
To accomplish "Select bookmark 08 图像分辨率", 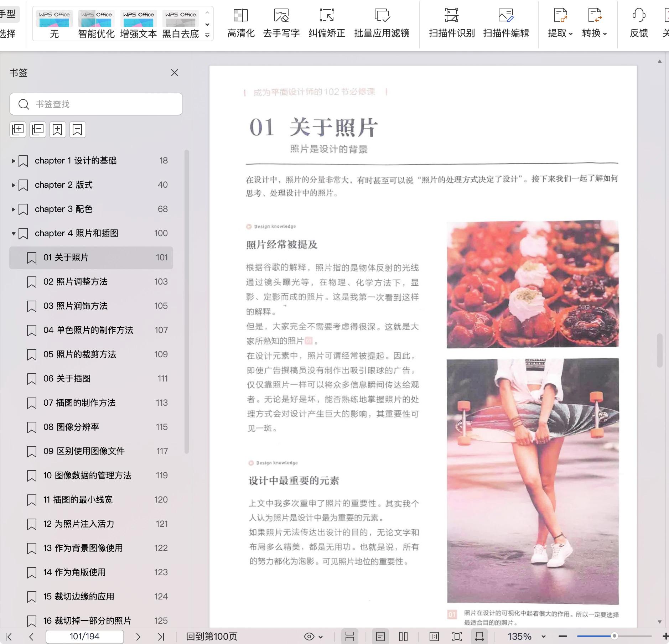I will click(71, 427).
